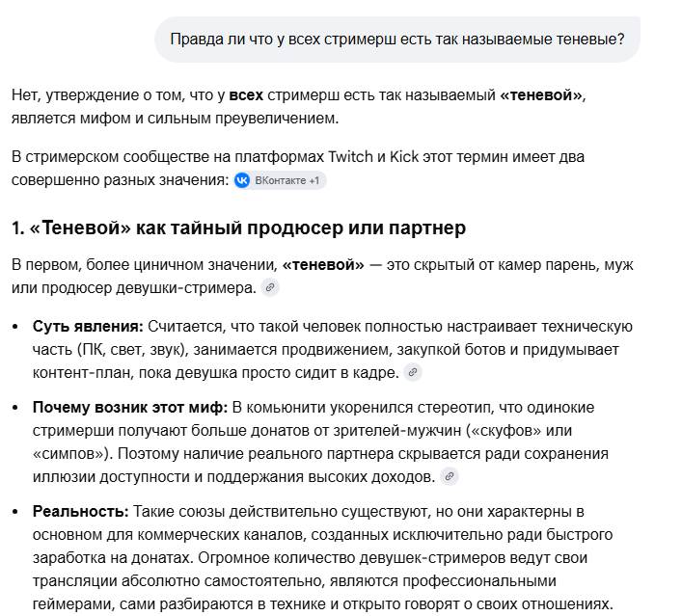Viewport: 682px width, 616px height.
Task: Open the source link icon after «высоких доходов.»
Action: click(450, 476)
